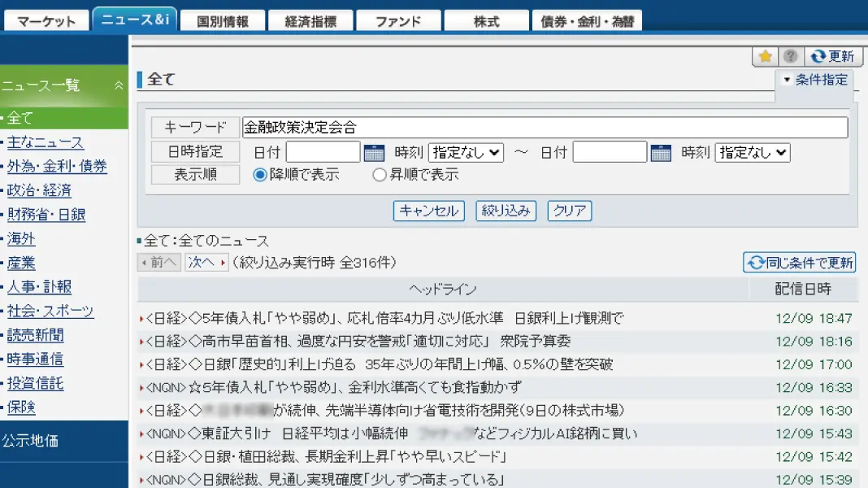Switch to the ファンド tab

coord(398,21)
